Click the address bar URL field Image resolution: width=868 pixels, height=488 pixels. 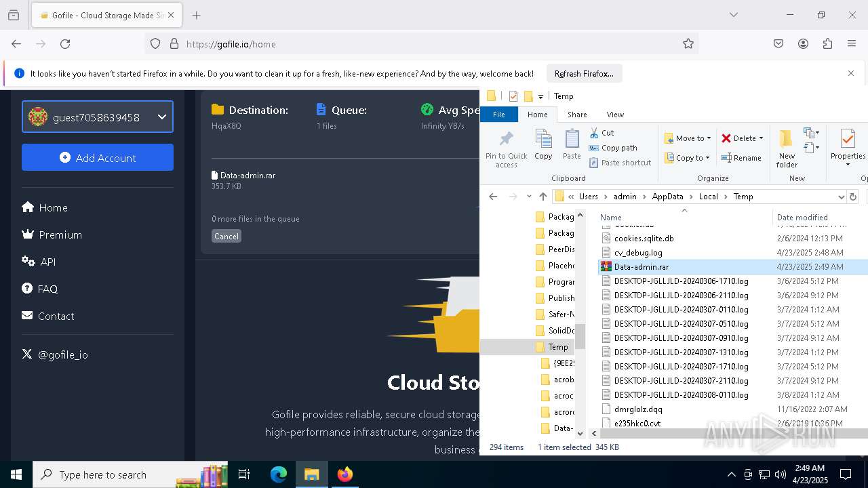tap(420, 44)
